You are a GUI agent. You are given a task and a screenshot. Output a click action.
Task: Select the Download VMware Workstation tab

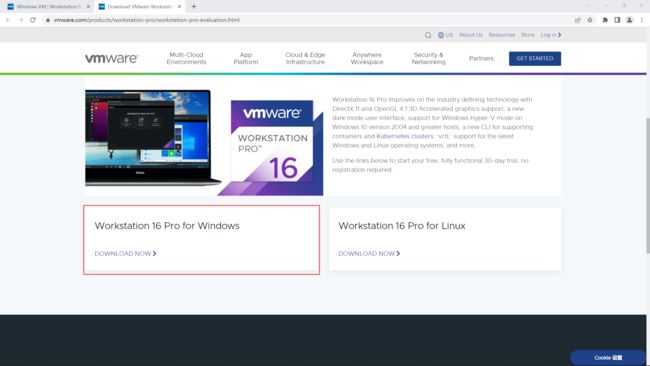(x=140, y=7)
